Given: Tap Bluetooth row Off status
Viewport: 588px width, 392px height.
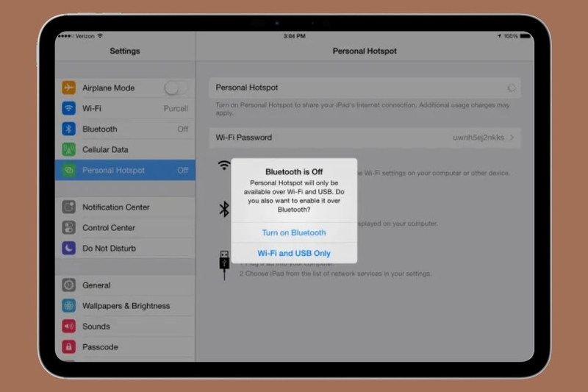Looking at the screenshot, I should point(182,129).
